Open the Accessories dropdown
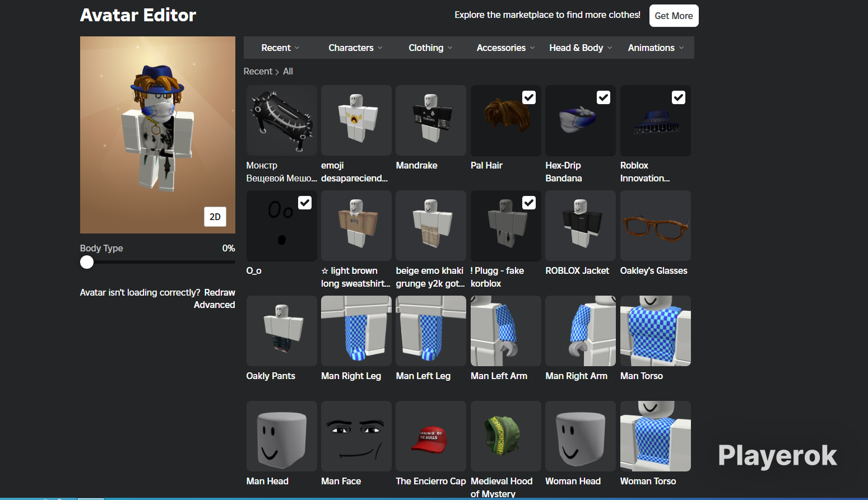Viewport: 868px width, 500px height. (505, 48)
